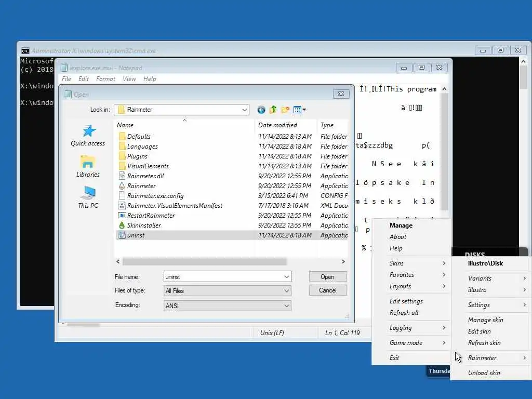Open the Notepad Help menu
The image size is (532, 399).
tap(150, 79)
